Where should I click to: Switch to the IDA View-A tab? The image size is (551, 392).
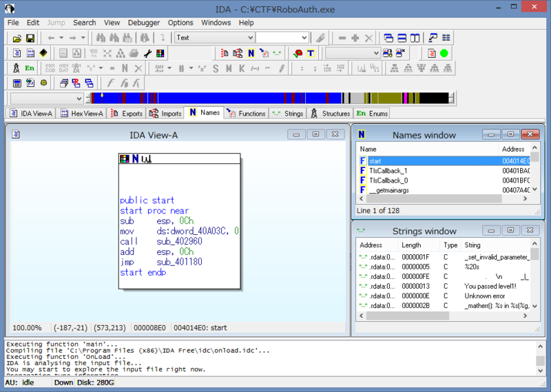click(31, 114)
